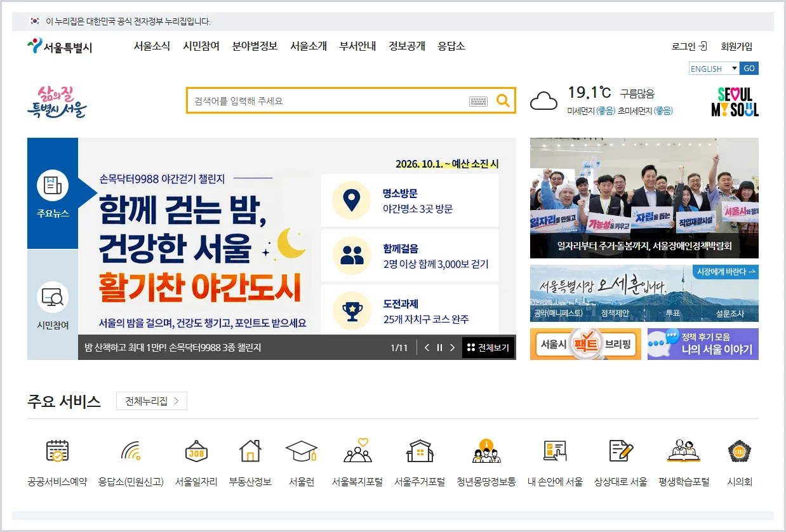This screenshot has width=786, height=532.
Task: Click the 삶의질 특별시 서울 slogan logo
Action: click(57, 102)
